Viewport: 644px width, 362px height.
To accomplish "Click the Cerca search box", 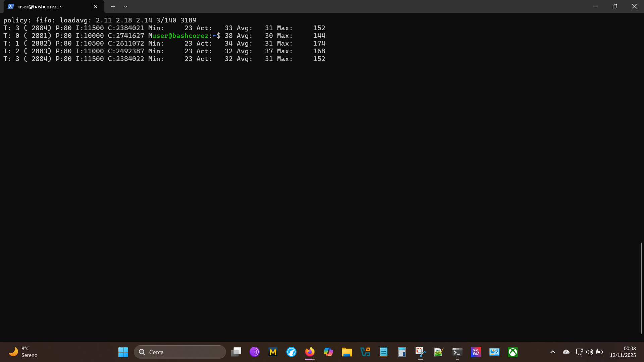I will coord(180,352).
